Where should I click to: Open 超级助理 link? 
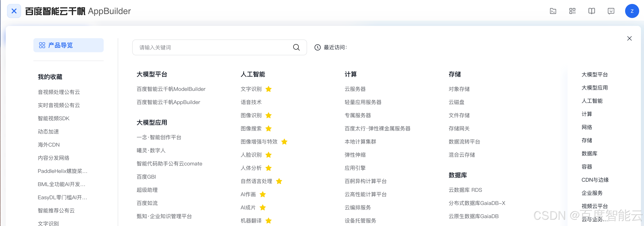point(147,190)
